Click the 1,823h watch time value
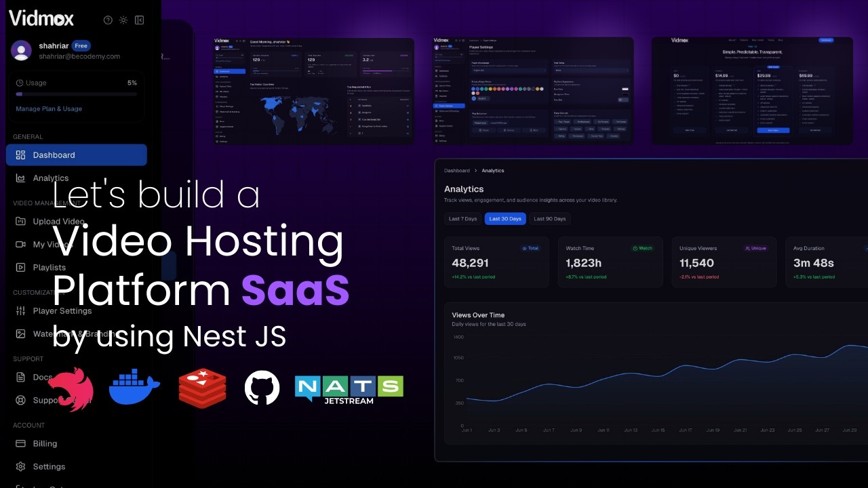This screenshot has height=488, width=868. [x=584, y=263]
